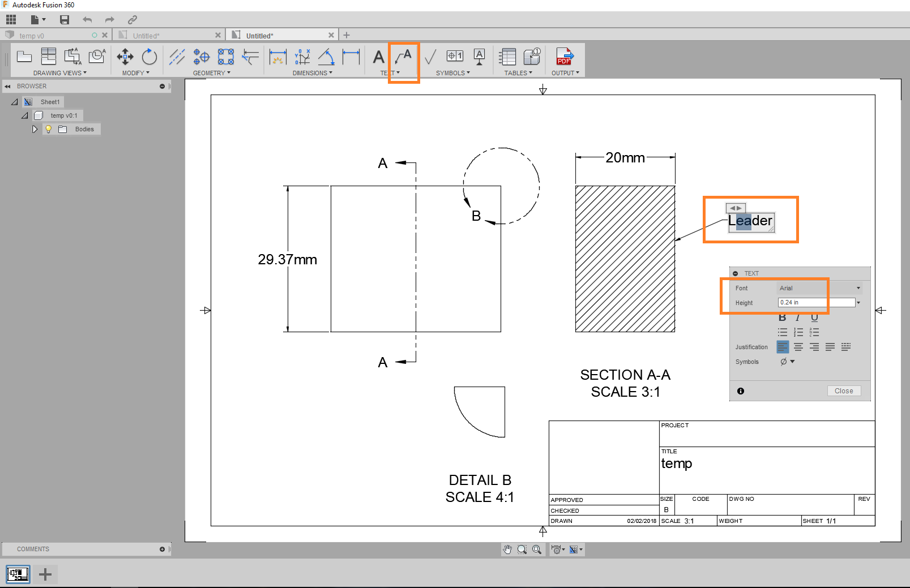The image size is (910, 588).
Task: Select the Text tool in toolbar
Action: [x=378, y=57]
